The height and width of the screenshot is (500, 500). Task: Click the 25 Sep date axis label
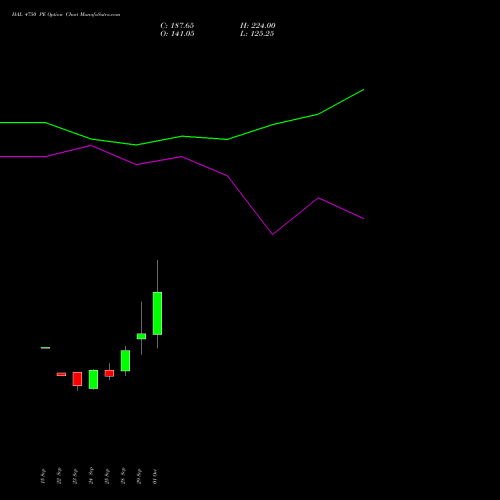pos(107,476)
